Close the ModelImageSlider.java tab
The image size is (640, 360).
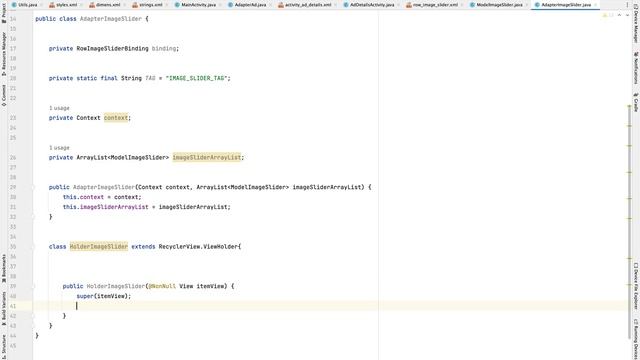tap(526, 5)
